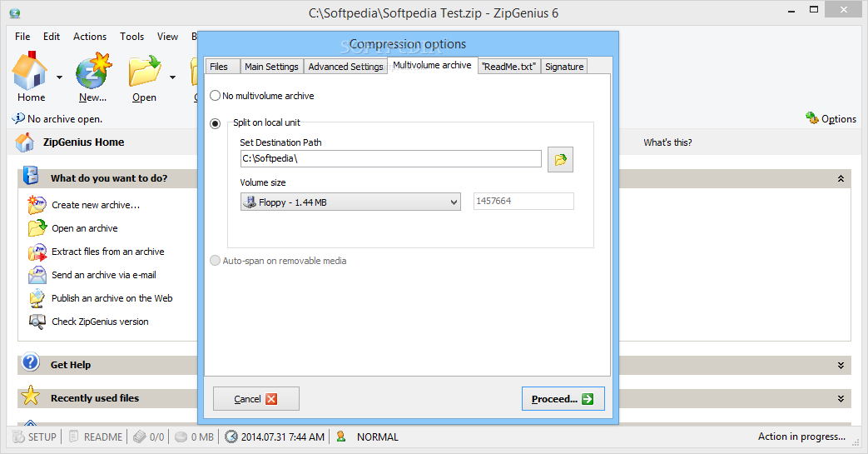Image resolution: width=868 pixels, height=454 pixels.
Task: Expand the Get Help section
Action: 841,366
